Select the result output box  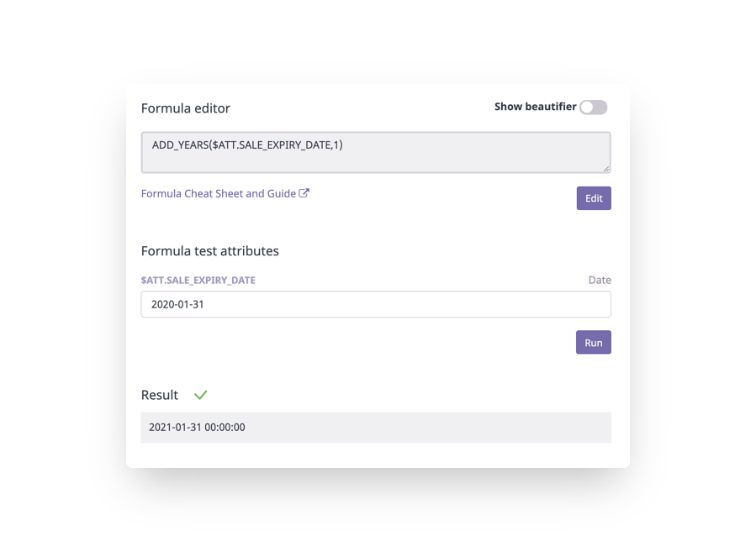[376, 428]
